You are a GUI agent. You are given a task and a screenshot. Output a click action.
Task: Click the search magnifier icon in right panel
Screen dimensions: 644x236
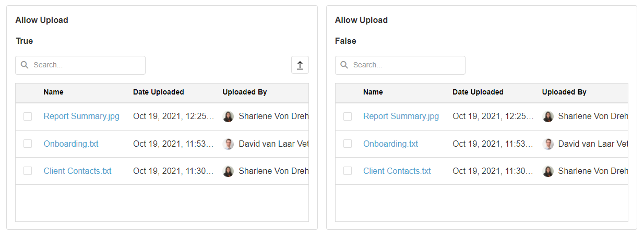coord(344,65)
